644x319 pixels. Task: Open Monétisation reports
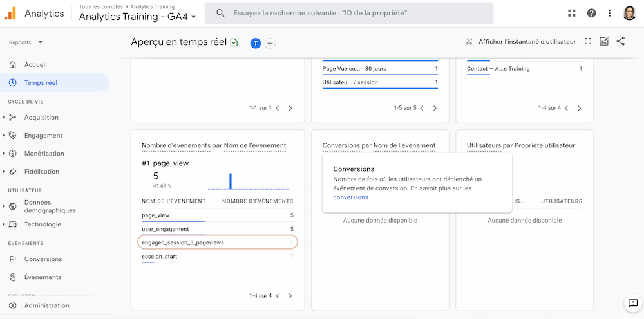[44, 154]
